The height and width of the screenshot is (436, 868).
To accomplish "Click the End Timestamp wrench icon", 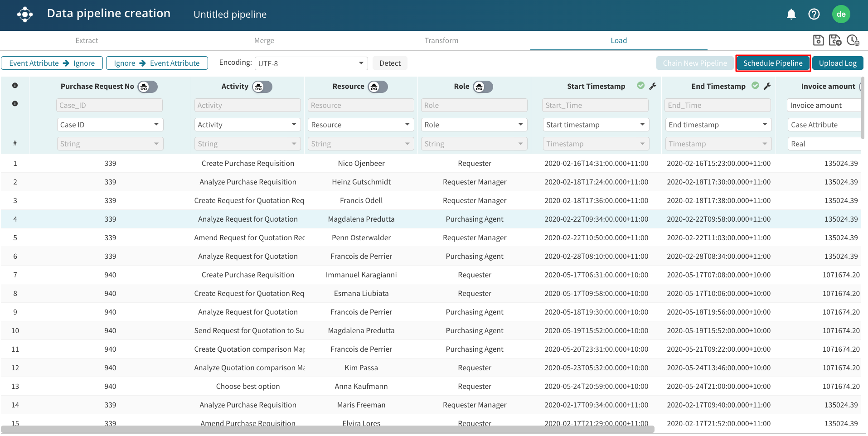I will point(767,86).
